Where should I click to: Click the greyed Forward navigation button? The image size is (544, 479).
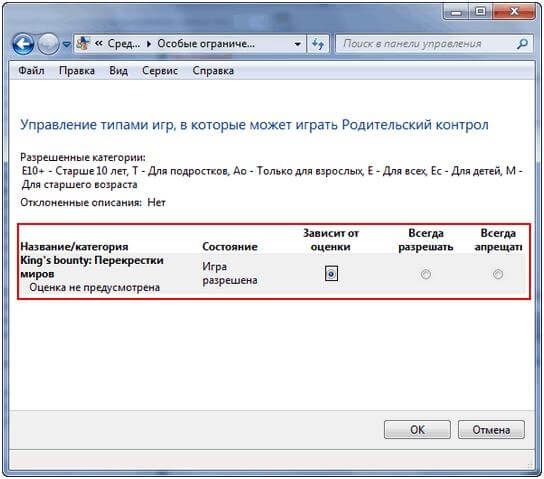pos(48,44)
